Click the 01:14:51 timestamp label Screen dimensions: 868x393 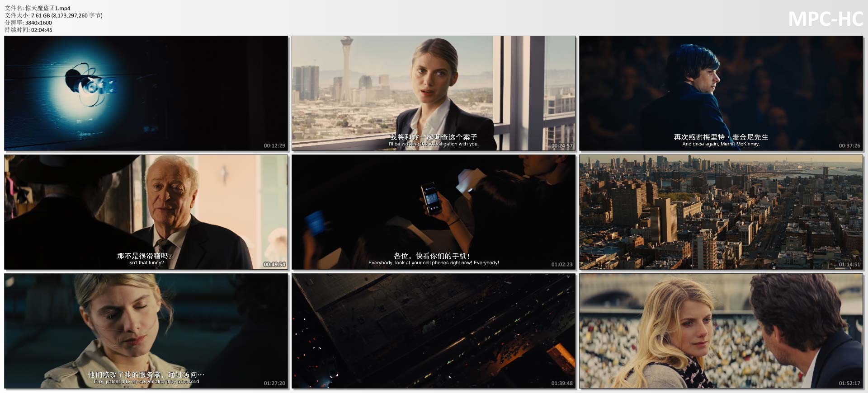[849, 265]
